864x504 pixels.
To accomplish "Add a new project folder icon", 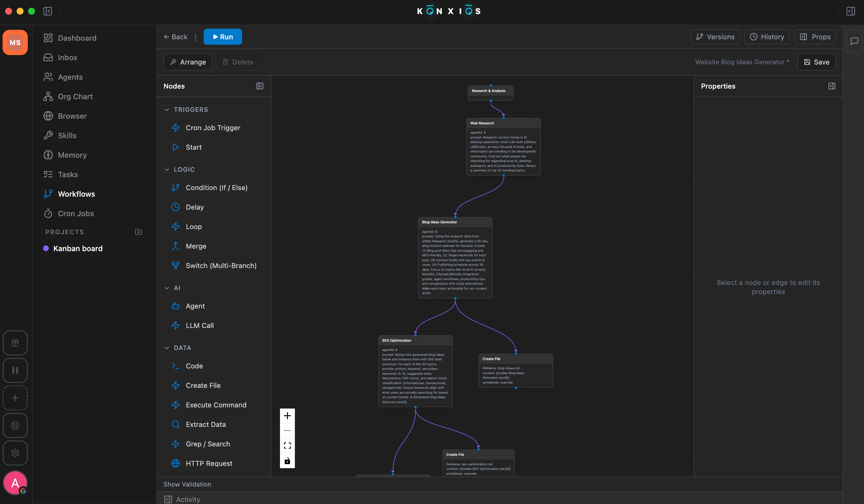I will click(x=139, y=232).
